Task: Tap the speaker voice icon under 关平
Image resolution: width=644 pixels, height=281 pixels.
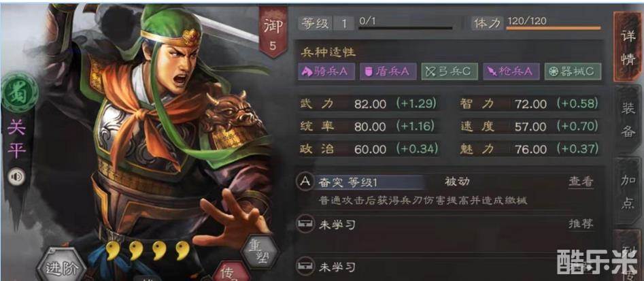Action: (x=16, y=177)
